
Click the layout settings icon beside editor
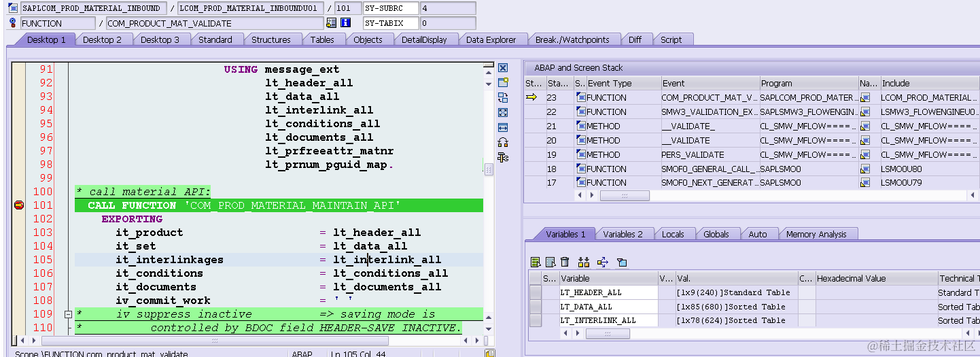(x=503, y=157)
